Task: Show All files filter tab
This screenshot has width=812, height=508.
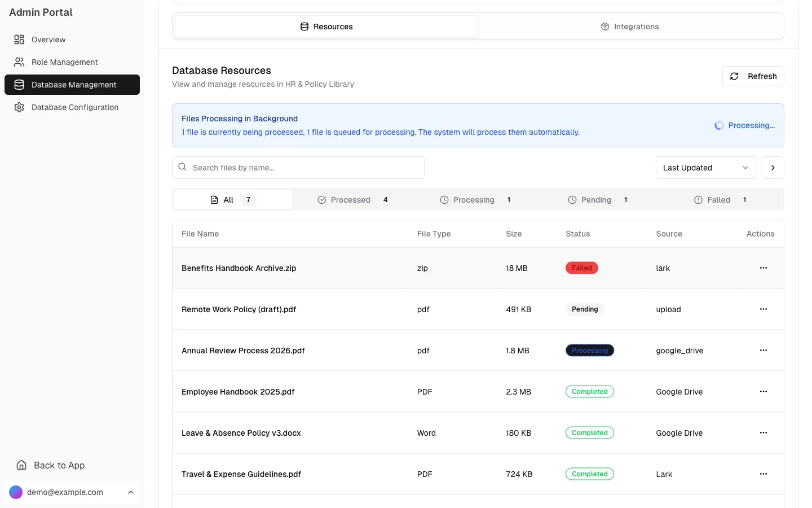Action: point(233,200)
